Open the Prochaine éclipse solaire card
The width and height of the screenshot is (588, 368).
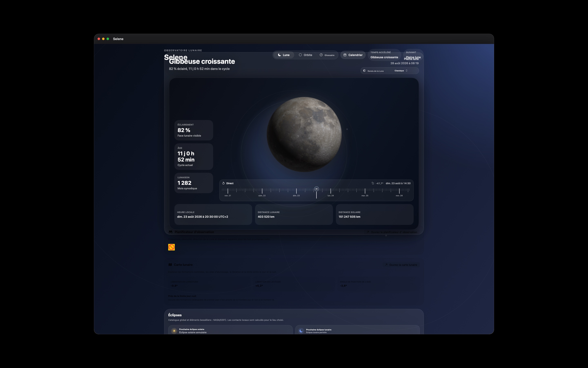(x=230, y=330)
